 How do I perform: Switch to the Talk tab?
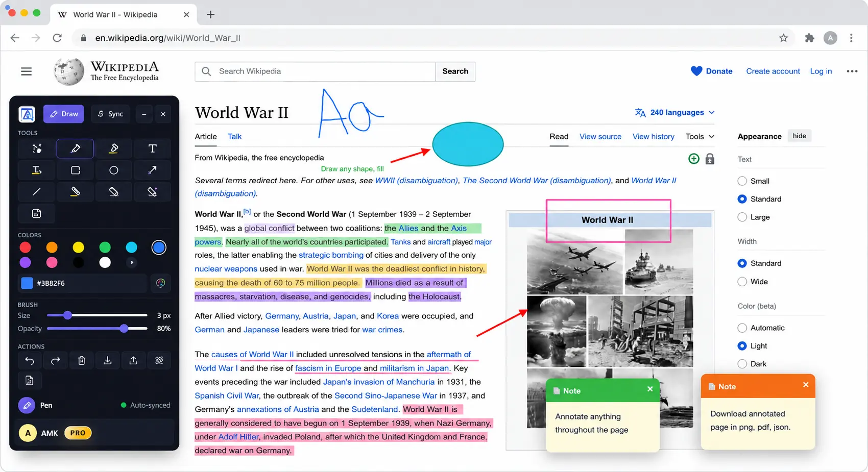pyautogui.click(x=234, y=136)
